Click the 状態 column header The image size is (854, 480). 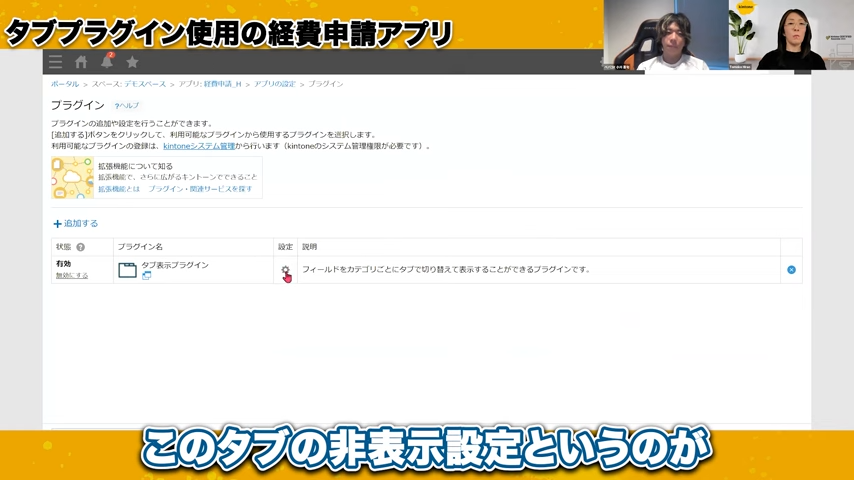64,247
